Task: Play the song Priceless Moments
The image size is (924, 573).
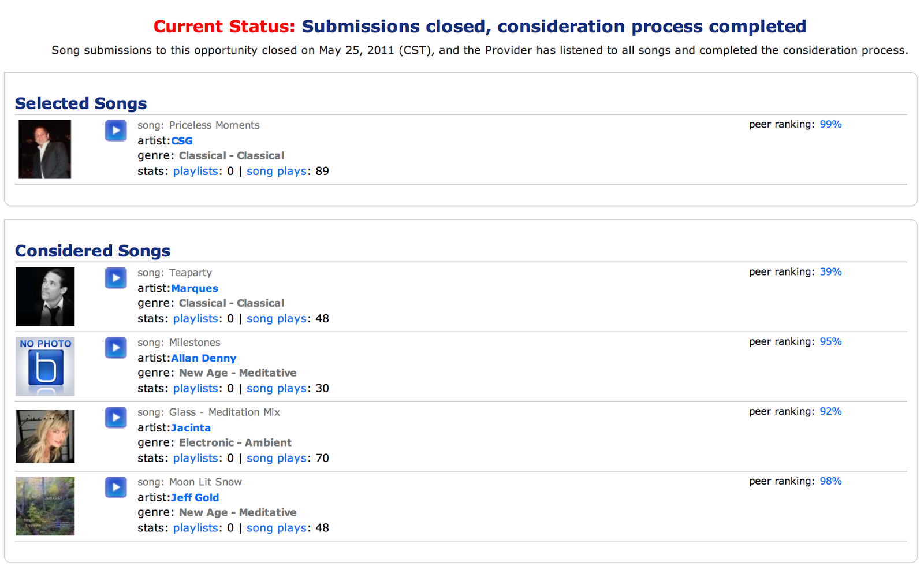Action: (x=115, y=131)
